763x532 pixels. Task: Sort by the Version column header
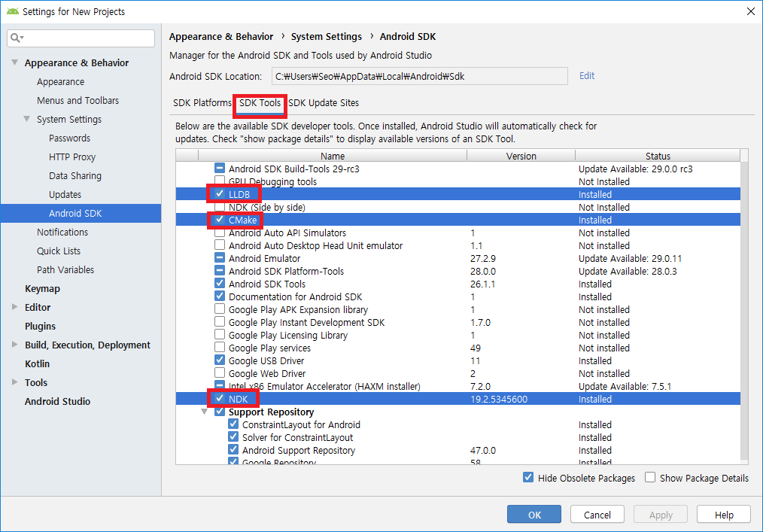click(521, 156)
